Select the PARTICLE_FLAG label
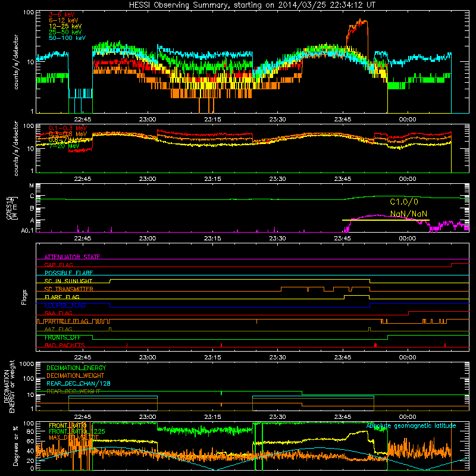Image resolution: width=476 pixels, height=476 pixels. [x=67, y=321]
